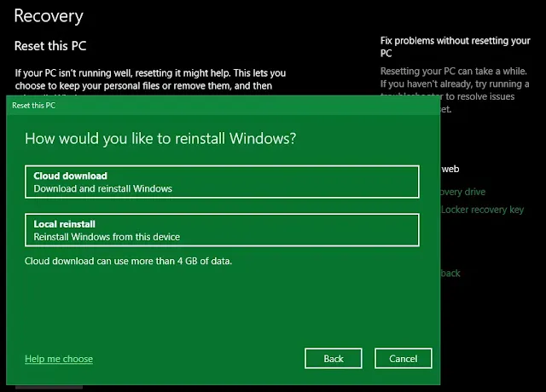Choose the Cloud download option
Viewport: 546px width, 392px height.
(222, 182)
